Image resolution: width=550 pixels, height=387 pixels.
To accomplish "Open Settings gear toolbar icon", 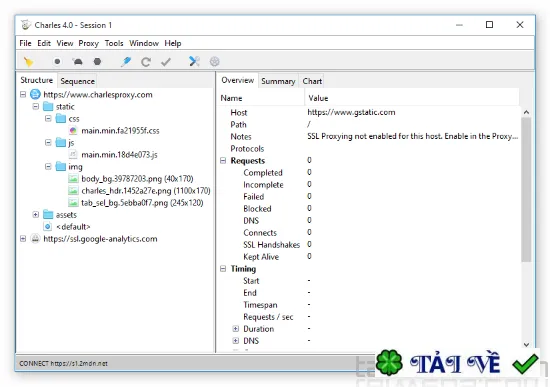I will coord(215,62).
